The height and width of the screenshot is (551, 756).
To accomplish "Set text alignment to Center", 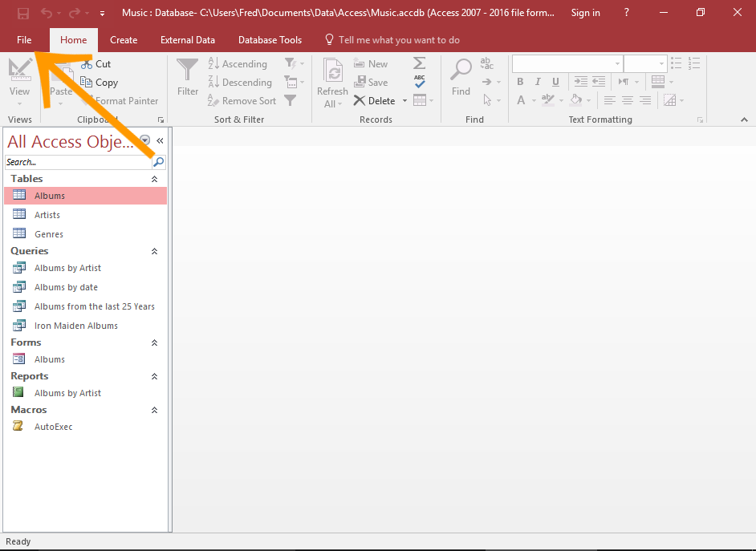I will [x=628, y=100].
